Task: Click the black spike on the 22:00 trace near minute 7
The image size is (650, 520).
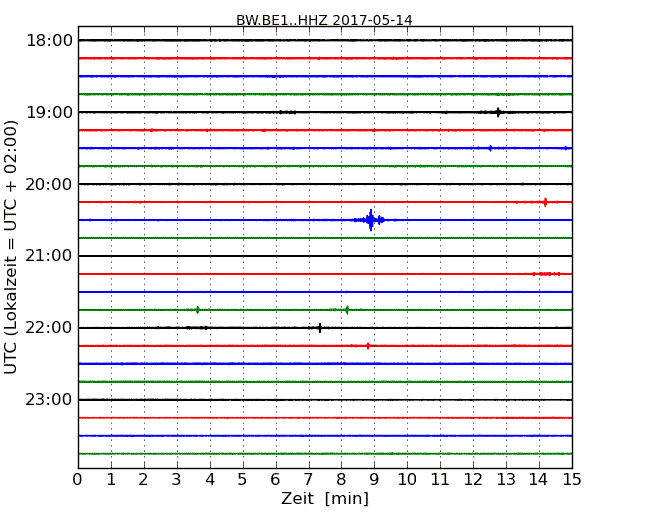Action: [320, 328]
